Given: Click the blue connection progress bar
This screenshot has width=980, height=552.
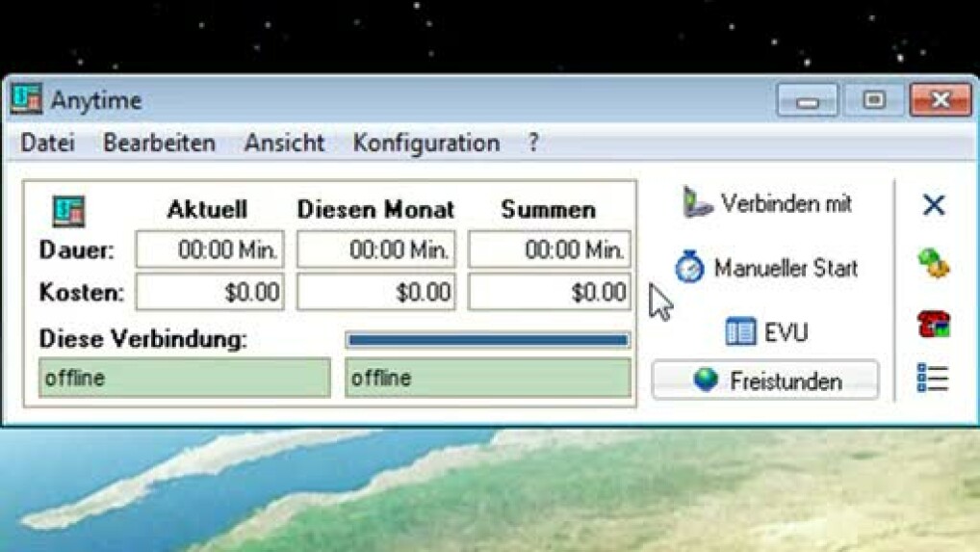Looking at the screenshot, I should click(x=487, y=340).
